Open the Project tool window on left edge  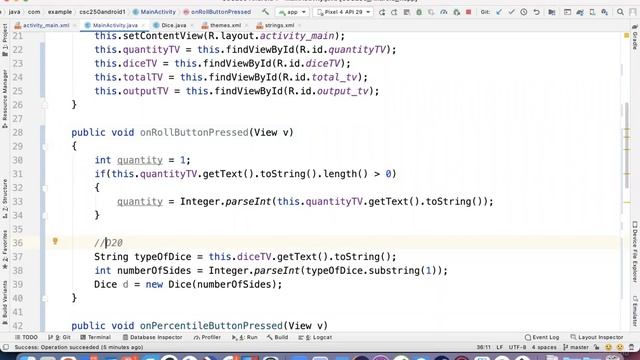(5, 40)
